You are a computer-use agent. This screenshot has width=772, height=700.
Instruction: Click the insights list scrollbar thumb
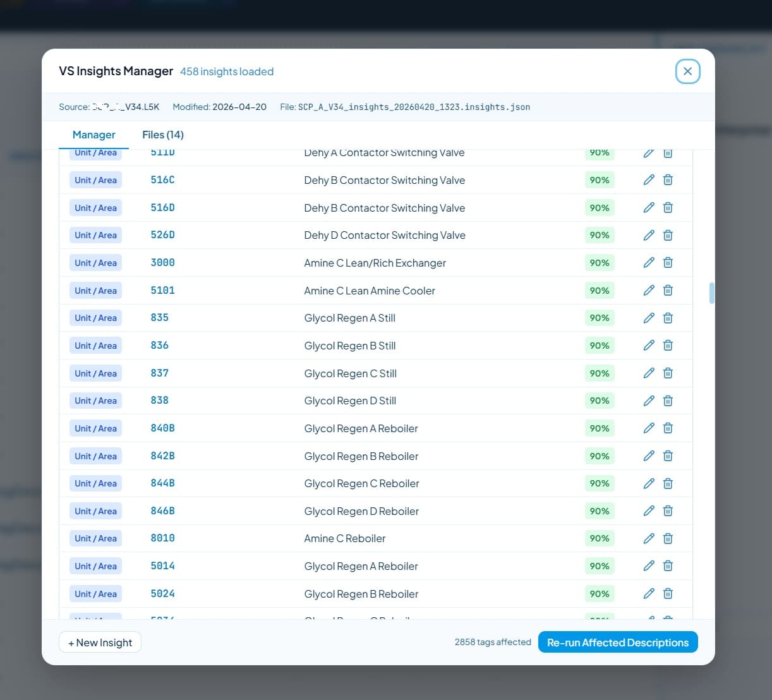712,293
